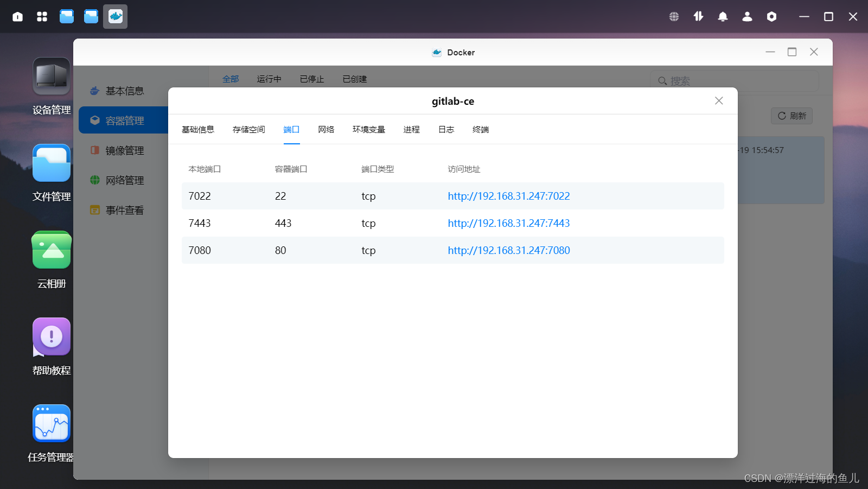Screen dimensions: 868x489
Task: Select 镜像管理 in the Docker sidebar
Action: pos(125,150)
